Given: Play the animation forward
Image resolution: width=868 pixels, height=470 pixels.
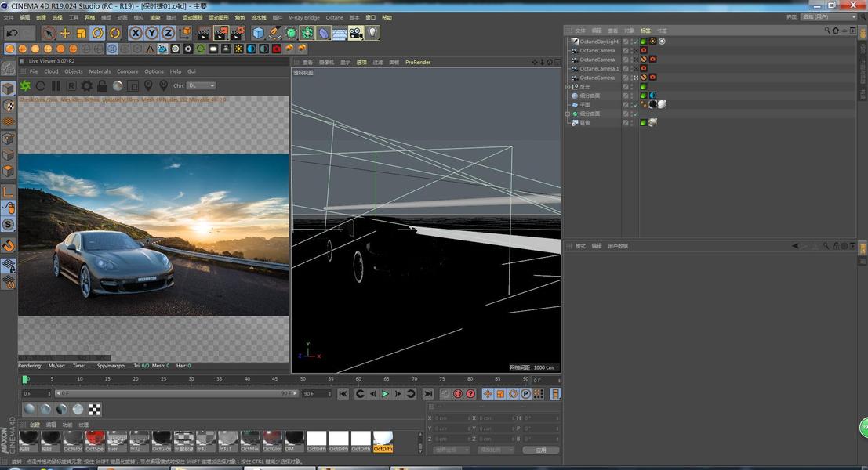Looking at the screenshot, I should pyautogui.click(x=385, y=394).
